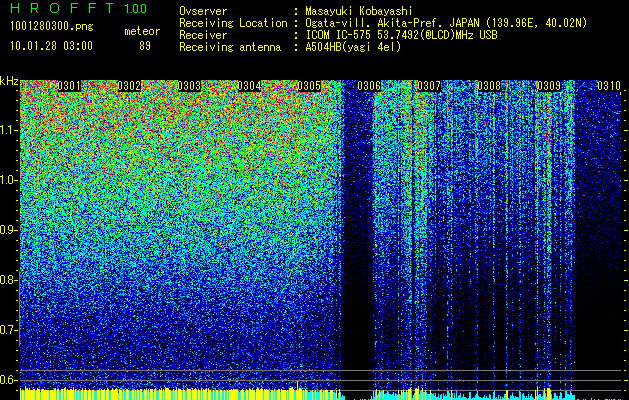Image resolution: width=629 pixels, height=400 pixels.
Task: Click the 0305 time marker
Action: (309, 86)
